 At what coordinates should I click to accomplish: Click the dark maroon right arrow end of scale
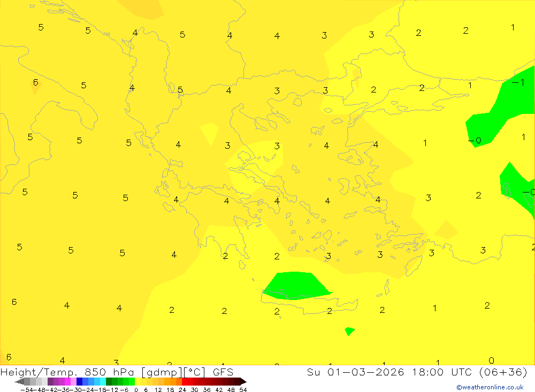coord(243,382)
